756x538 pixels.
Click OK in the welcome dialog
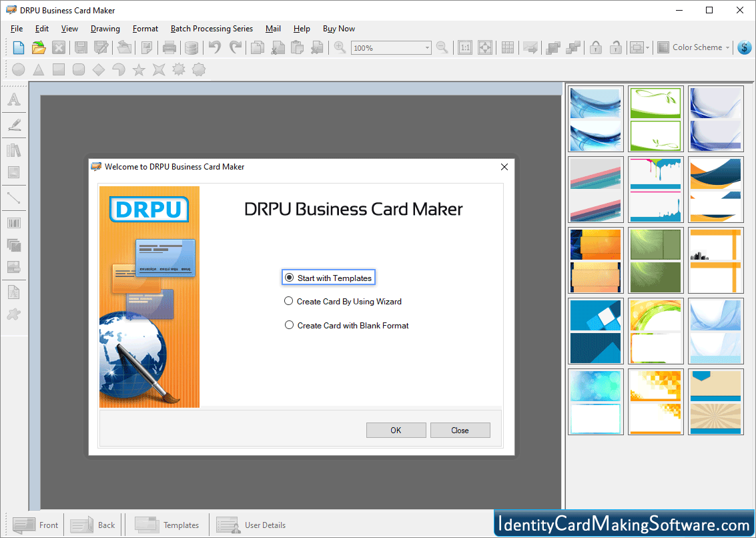point(396,431)
